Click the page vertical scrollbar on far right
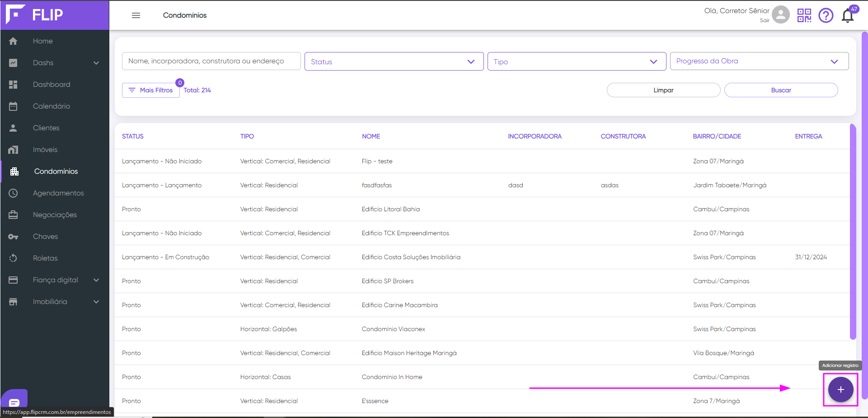This screenshot has width=868, height=418. pyautogui.click(x=865, y=215)
